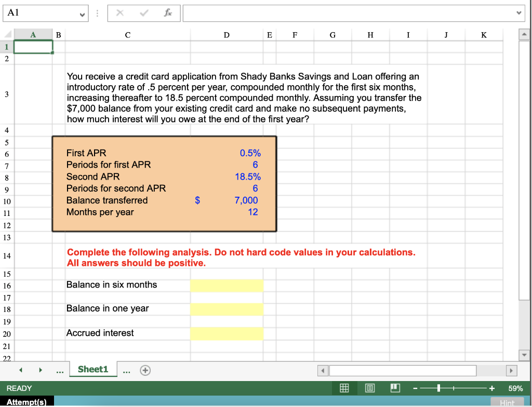
Task: Click the 'Accrued interest' label
Action: [100, 333]
